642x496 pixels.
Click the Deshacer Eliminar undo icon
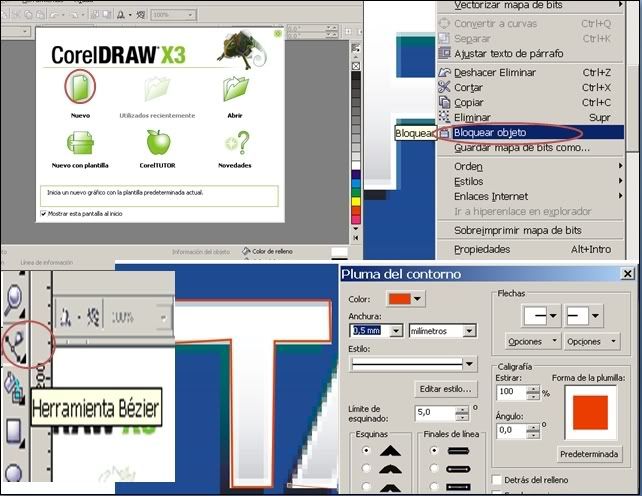(x=444, y=72)
